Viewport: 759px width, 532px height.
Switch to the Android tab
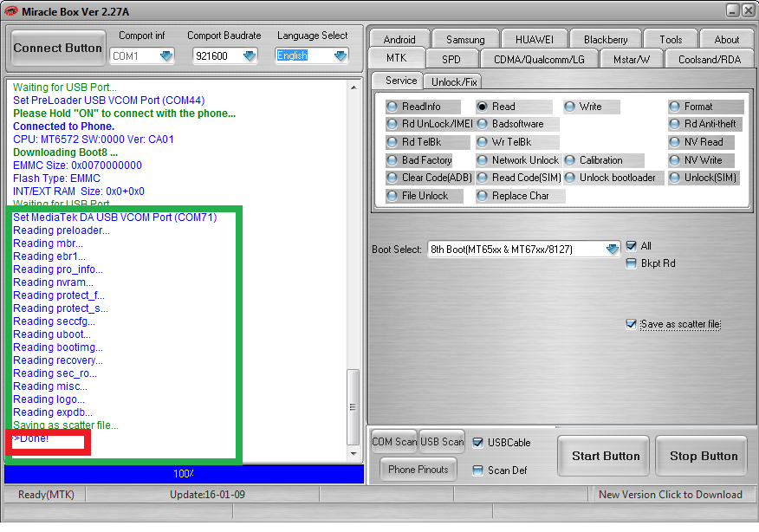pyautogui.click(x=399, y=39)
